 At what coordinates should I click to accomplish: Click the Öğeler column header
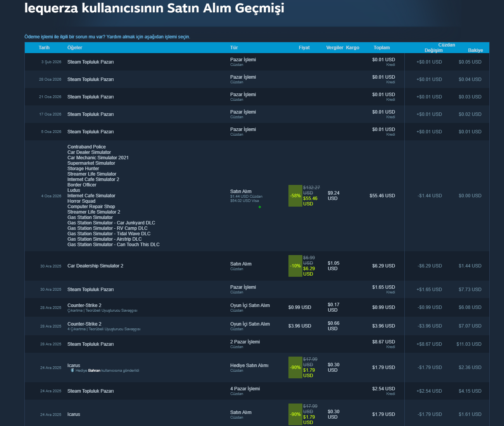pos(75,48)
